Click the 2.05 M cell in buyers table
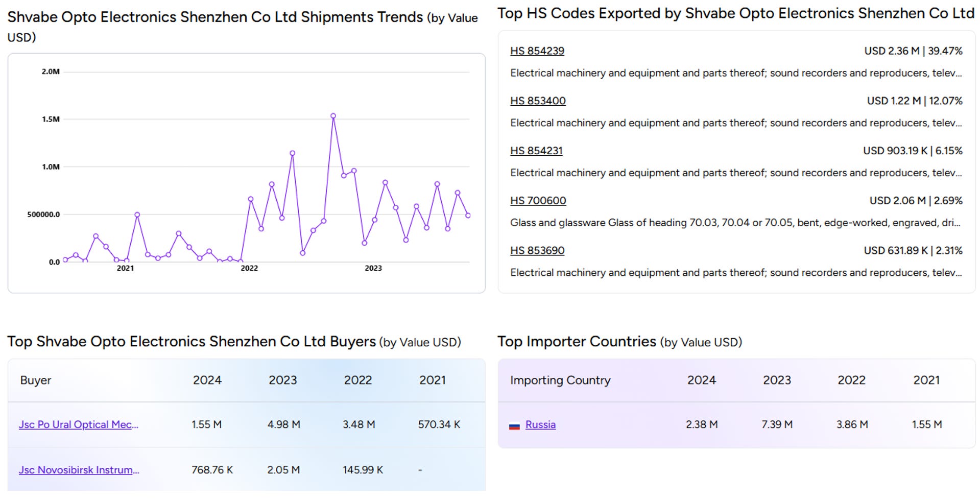This screenshot has width=980, height=499. click(283, 470)
